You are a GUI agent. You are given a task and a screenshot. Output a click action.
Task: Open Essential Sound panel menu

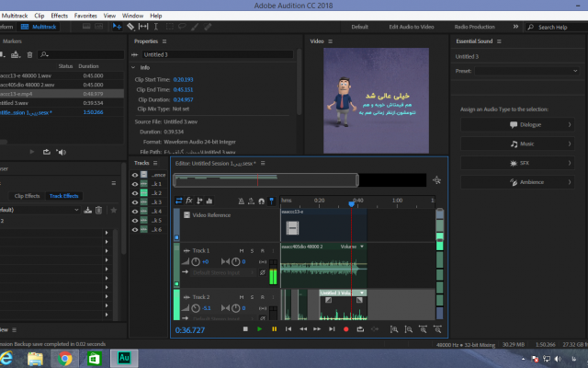tap(499, 41)
